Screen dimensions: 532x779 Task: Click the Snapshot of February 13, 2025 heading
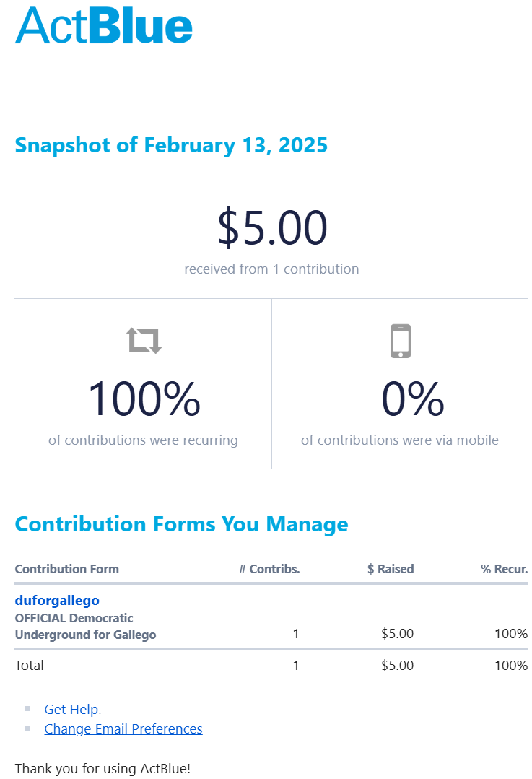coord(171,145)
